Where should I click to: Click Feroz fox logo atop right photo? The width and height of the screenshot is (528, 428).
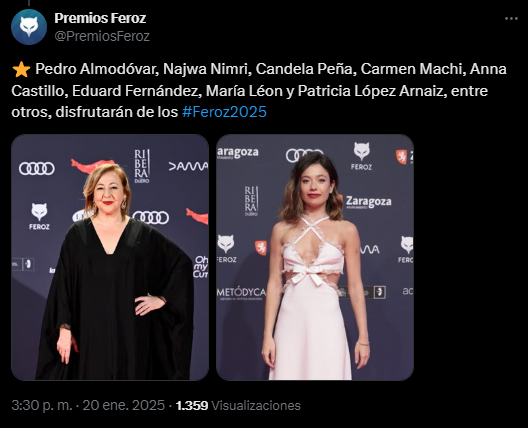coord(361,156)
